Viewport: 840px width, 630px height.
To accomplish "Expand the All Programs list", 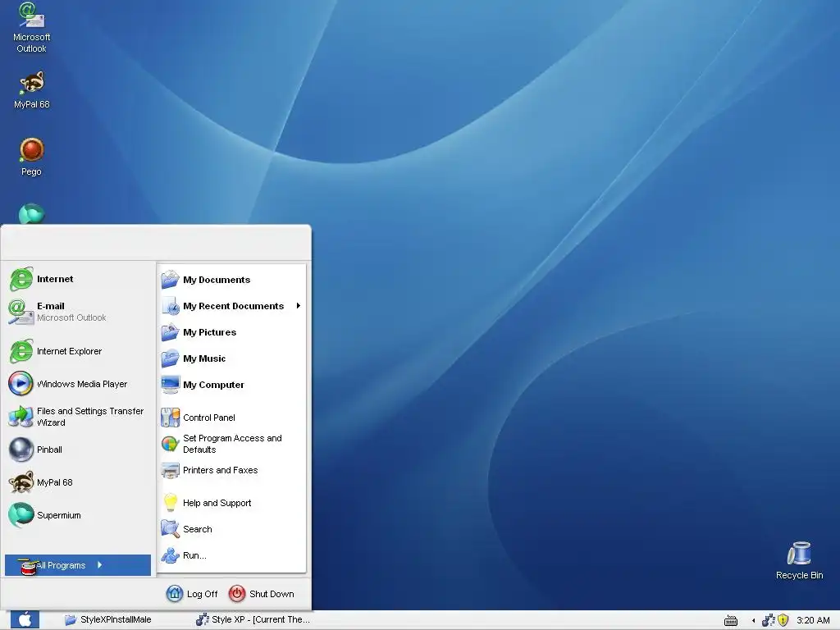I will coord(78,565).
